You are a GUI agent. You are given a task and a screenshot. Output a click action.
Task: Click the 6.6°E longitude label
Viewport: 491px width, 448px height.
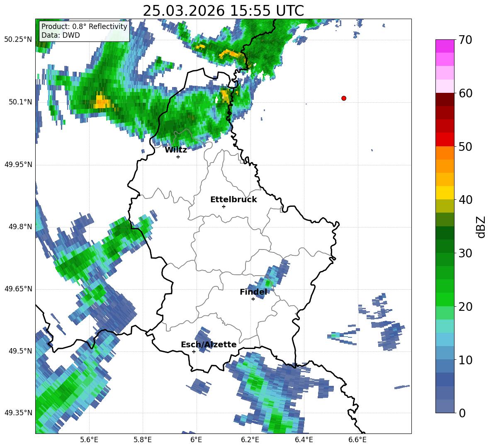tap(357, 440)
